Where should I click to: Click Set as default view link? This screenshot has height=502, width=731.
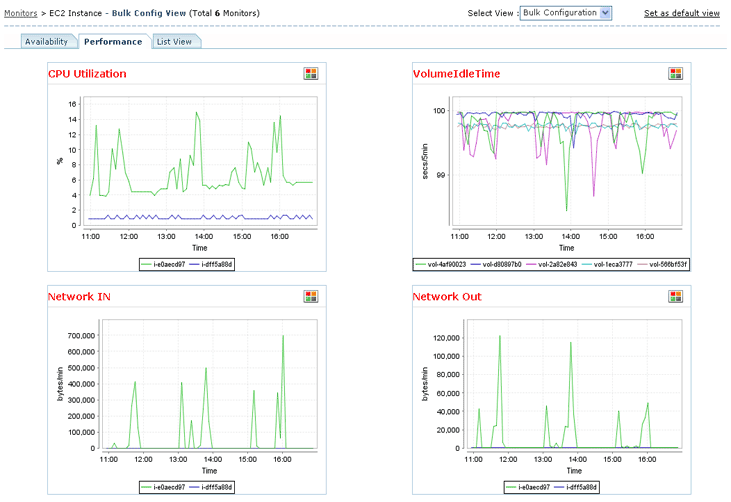coord(682,13)
